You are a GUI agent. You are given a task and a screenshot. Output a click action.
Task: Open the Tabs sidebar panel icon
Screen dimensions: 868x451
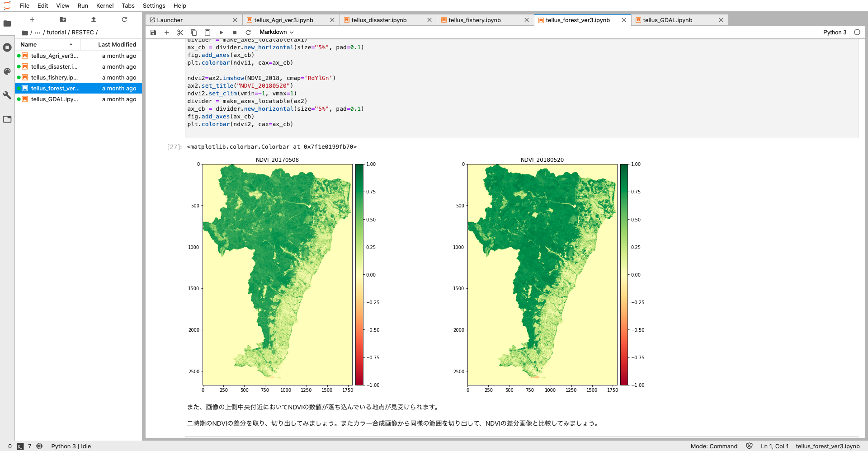[x=7, y=119]
